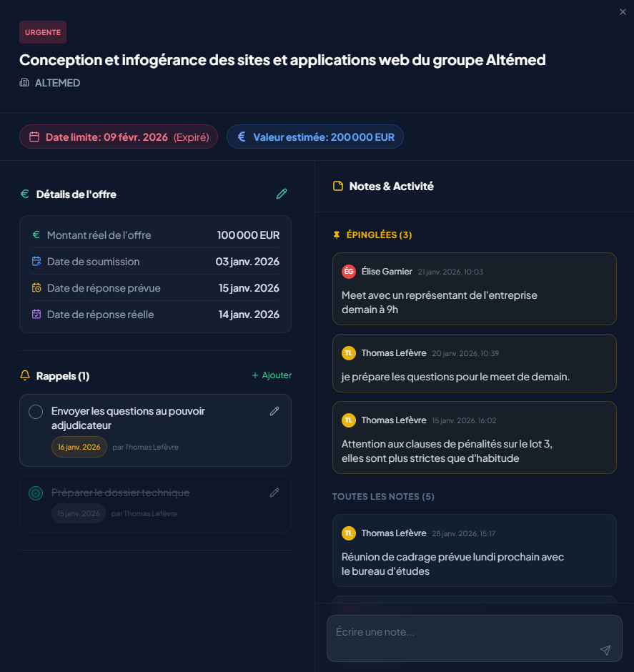Click the estimated value 200 000 EUR badge
Screen dimensions: 634x672
coord(315,137)
